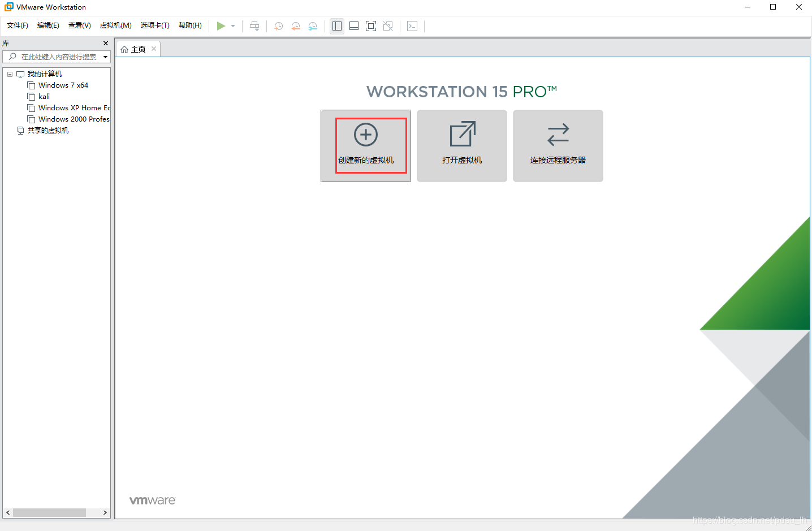Image resolution: width=812 pixels, height=531 pixels.
Task: Open the 选项卡(T) menu
Action: [x=155, y=25]
